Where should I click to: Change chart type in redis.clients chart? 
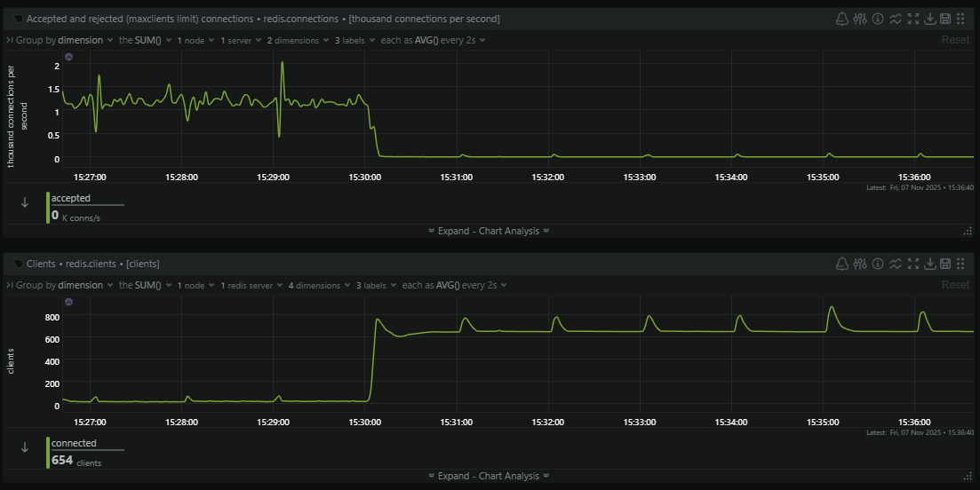(896, 264)
